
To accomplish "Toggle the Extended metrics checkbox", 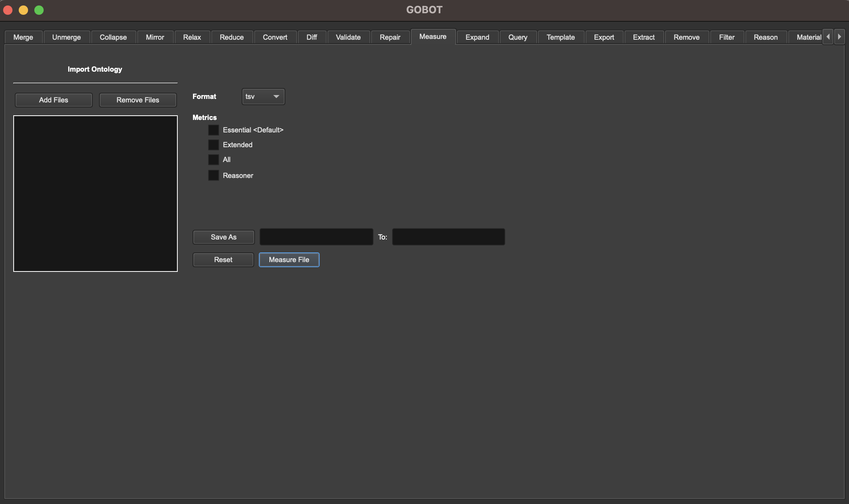I will pos(214,145).
